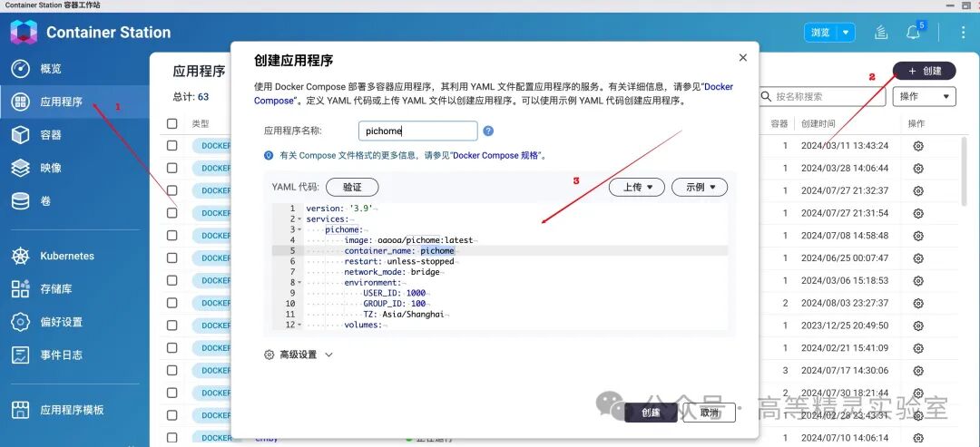Viewport: 980px width, 447px height.
Task: Open gear actions for row 2024/08/03 23:27:37
Action: pyautogui.click(x=918, y=303)
